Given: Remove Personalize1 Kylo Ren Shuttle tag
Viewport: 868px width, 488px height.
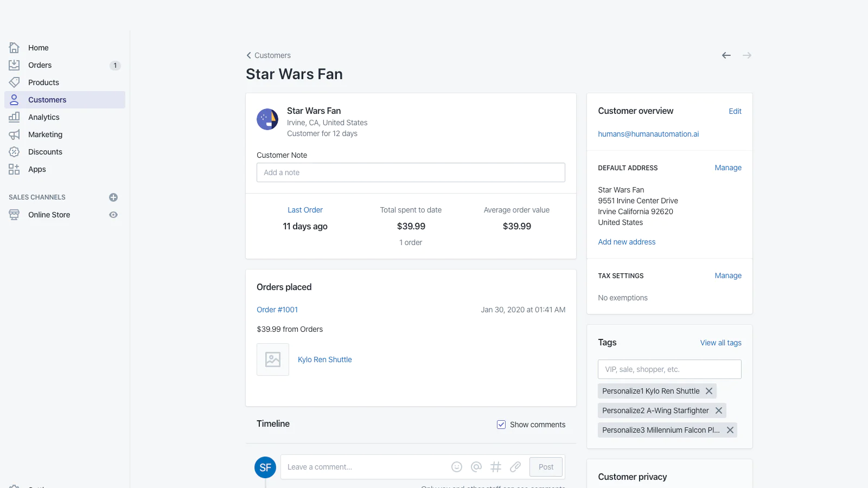Looking at the screenshot, I should click(x=709, y=391).
